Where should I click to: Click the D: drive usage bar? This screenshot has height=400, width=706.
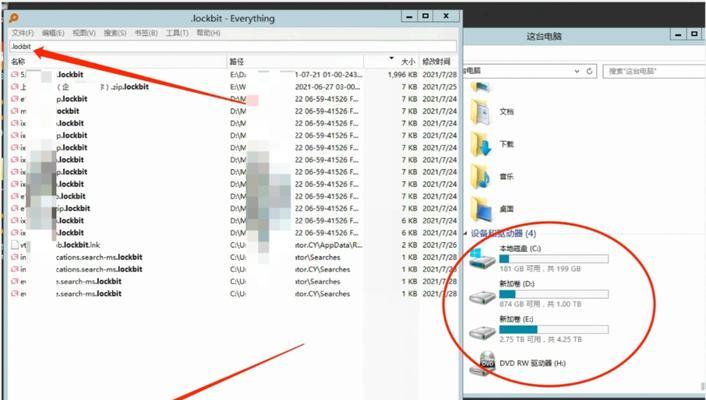click(x=554, y=294)
